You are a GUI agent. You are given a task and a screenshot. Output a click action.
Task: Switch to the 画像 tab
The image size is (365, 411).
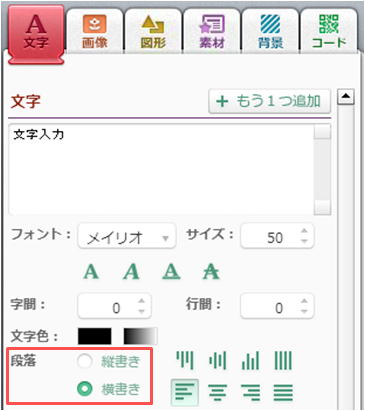point(95,31)
